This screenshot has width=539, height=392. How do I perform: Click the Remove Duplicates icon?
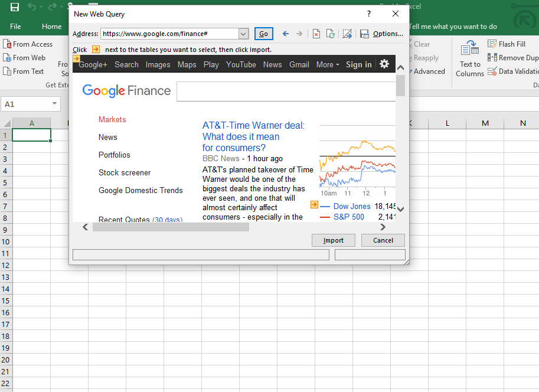click(492, 57)
